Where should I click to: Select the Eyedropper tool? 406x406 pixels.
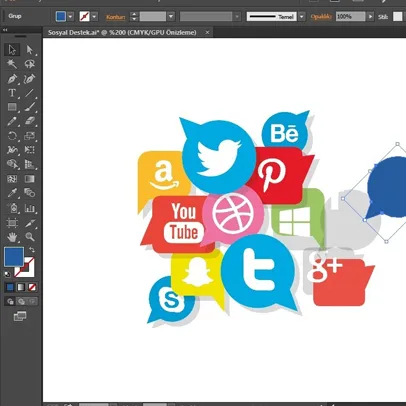(12, 193)
